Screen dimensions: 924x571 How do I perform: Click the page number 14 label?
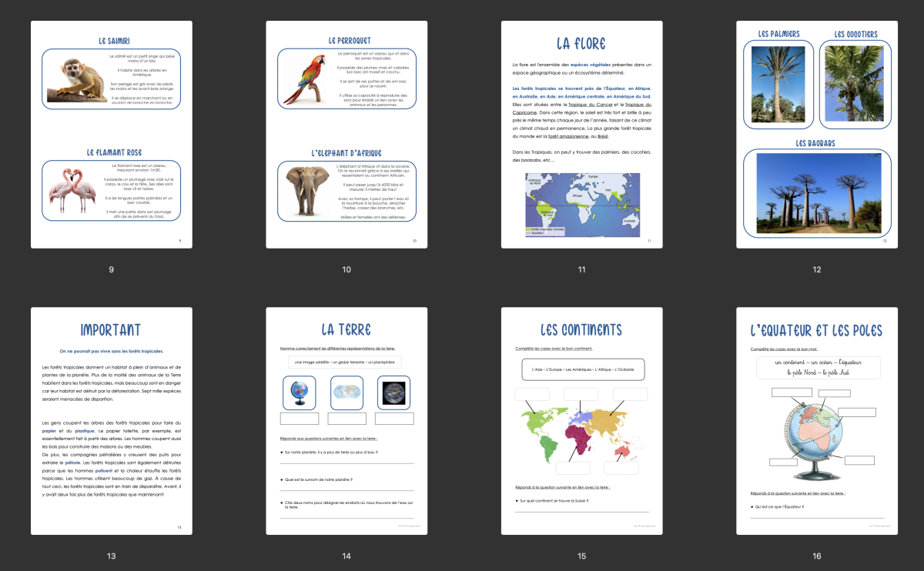click(x=346, y=556)
